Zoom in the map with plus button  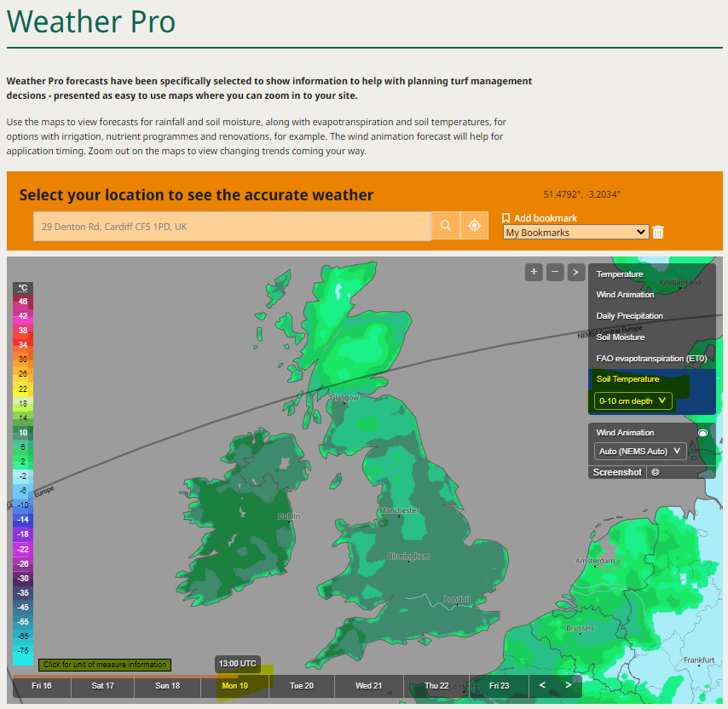click(534, 272)
